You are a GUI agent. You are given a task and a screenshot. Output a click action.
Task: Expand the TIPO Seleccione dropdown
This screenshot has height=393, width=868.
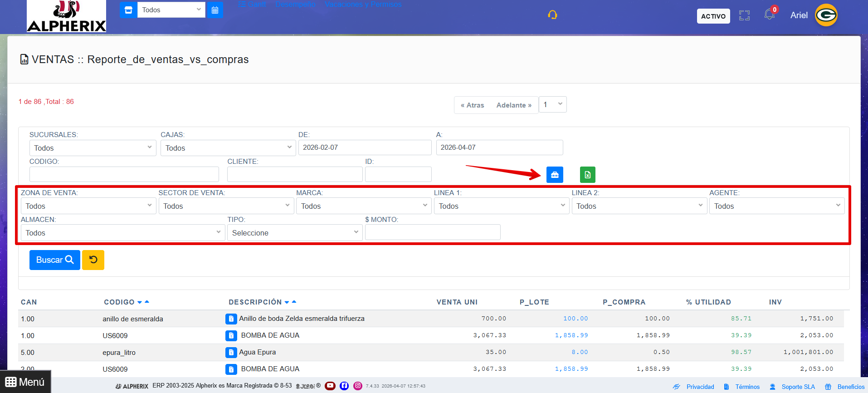pos(294,233)
